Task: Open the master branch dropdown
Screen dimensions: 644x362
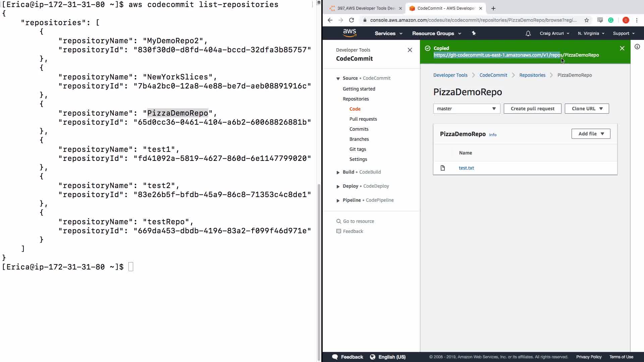Action: click(x=467, y=109)
